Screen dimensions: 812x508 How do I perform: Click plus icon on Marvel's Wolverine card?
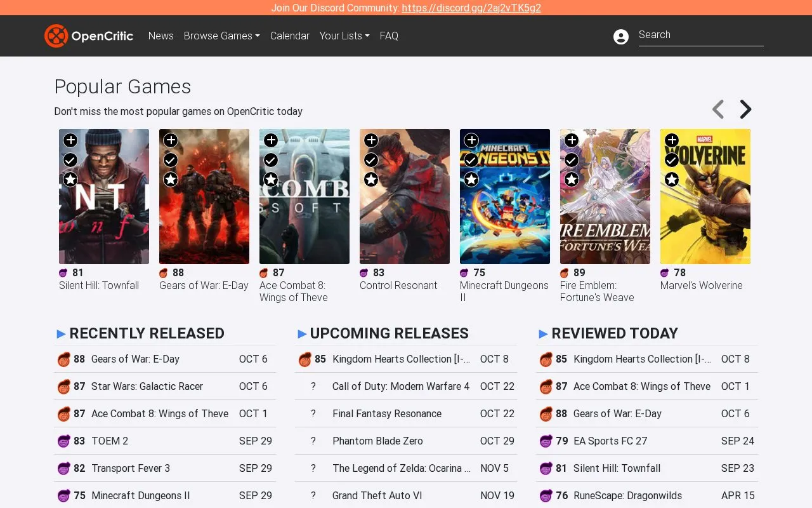click(672, 140)
